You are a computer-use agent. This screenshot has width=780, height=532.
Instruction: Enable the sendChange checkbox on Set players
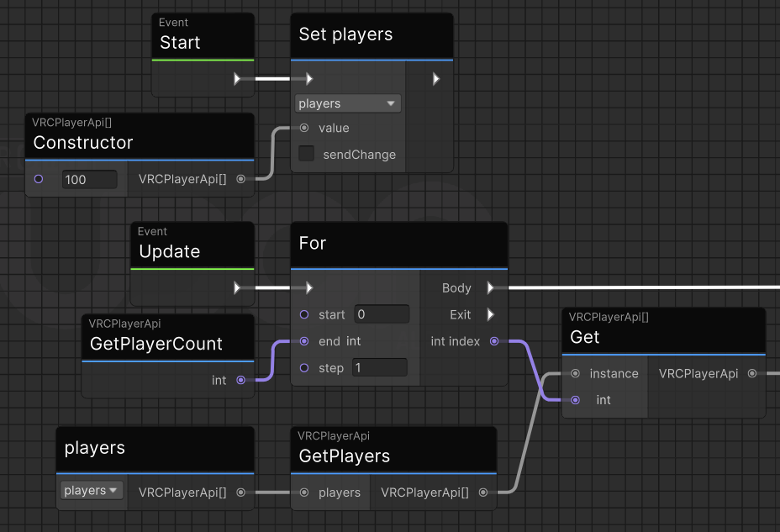click(306, 154)
